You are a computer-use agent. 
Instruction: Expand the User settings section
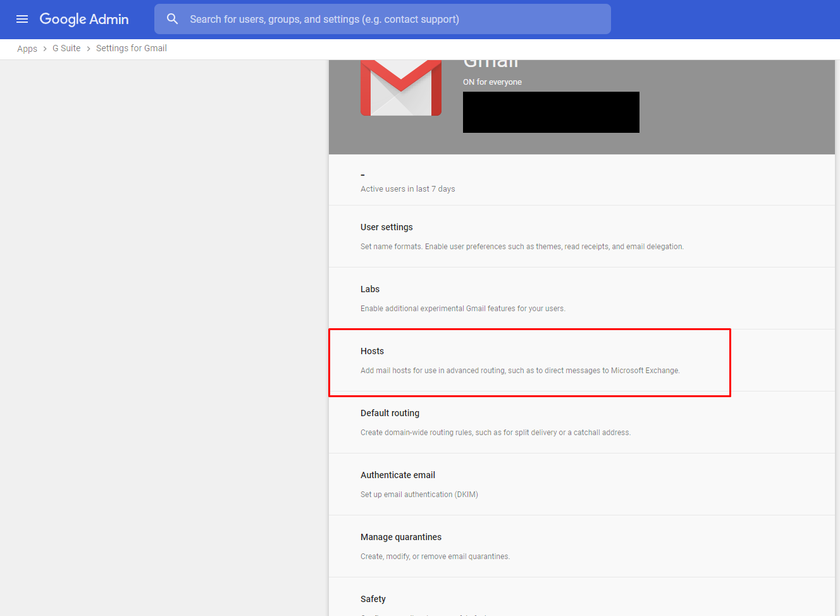pyautogui.click(x=386, y=227)
